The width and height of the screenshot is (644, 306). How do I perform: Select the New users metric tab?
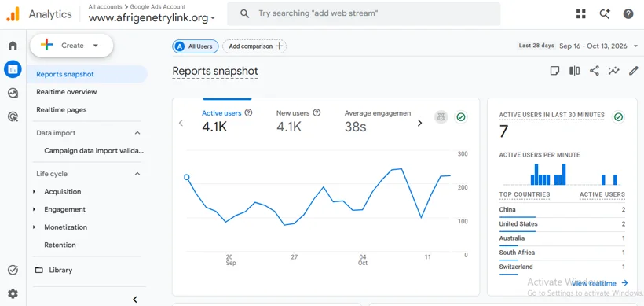[298, 120]
